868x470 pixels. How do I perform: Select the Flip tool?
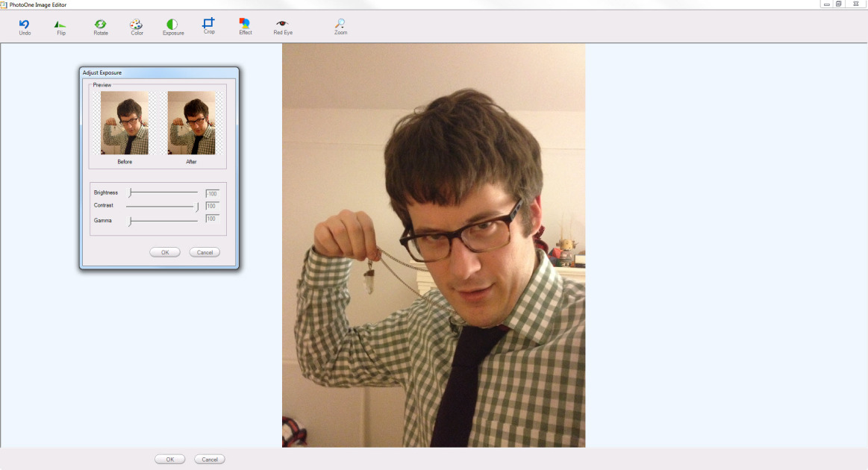[60, 25]
